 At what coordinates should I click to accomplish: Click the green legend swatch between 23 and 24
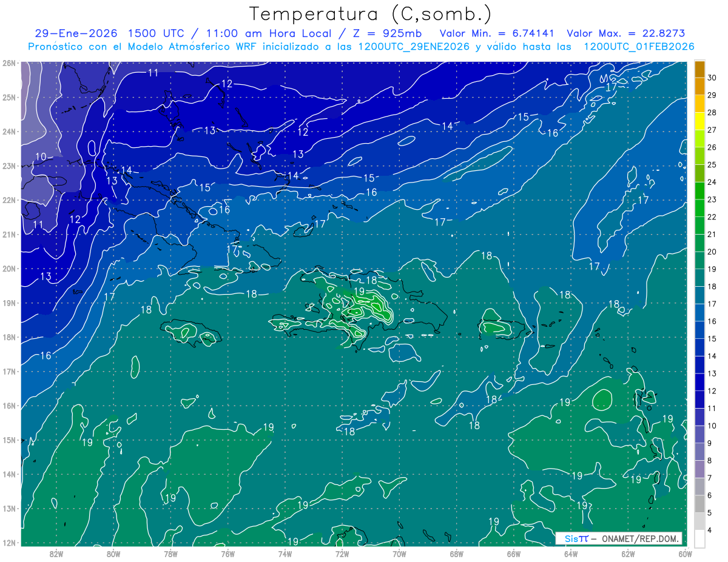click(x=699, y=190)
